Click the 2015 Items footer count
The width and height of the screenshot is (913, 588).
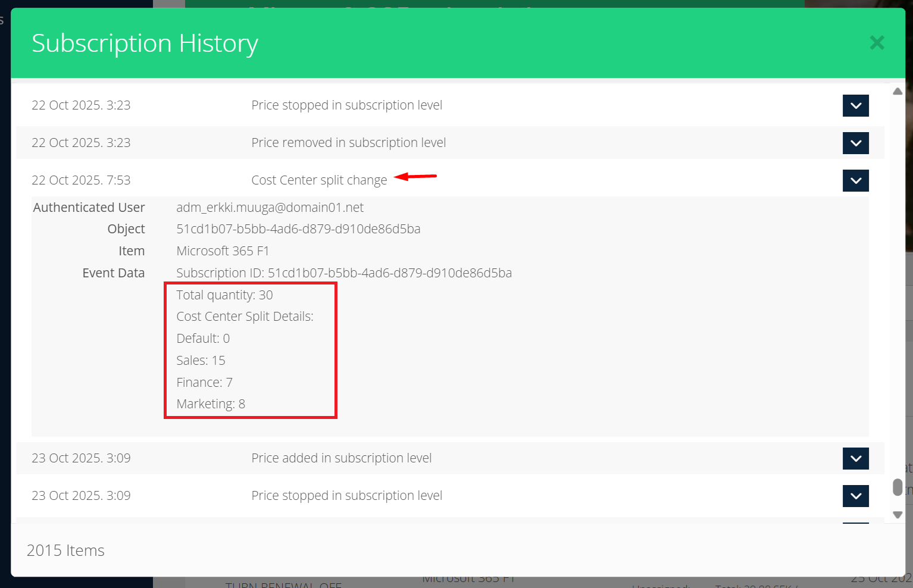click(x=65, y=551)
